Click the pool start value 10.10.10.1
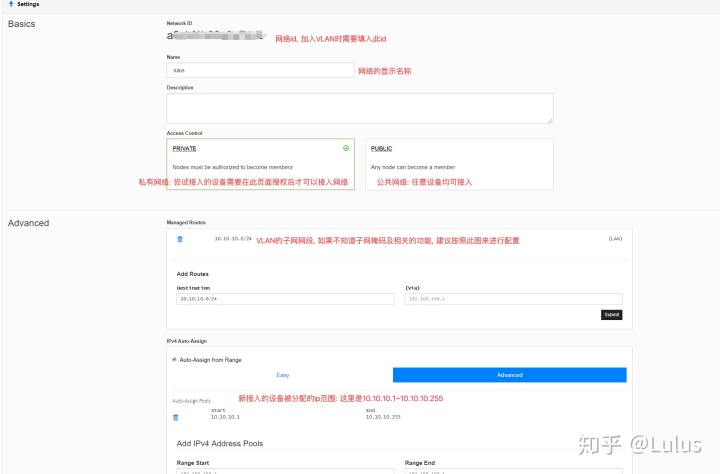This screenshot has height=474, width=720. pos(225,417)
